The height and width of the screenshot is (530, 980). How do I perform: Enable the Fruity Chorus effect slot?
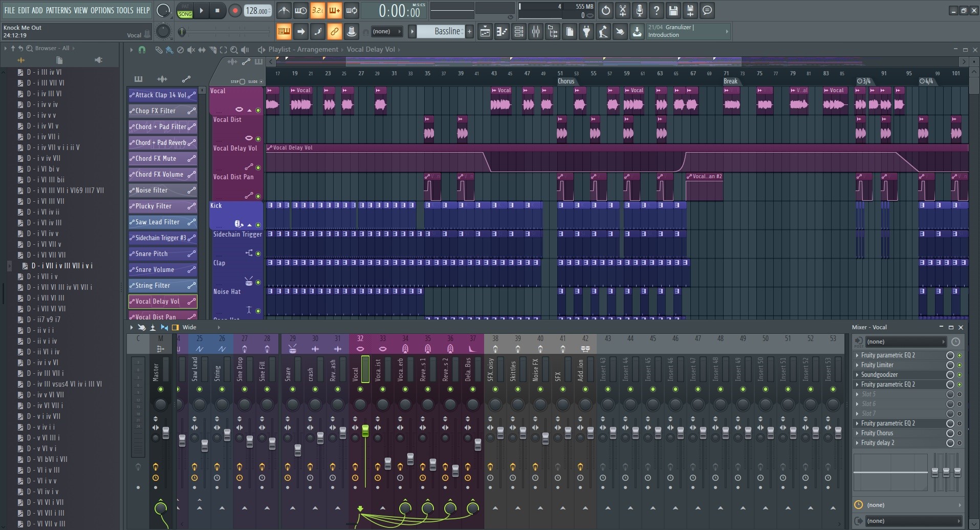tap(950, 433)
